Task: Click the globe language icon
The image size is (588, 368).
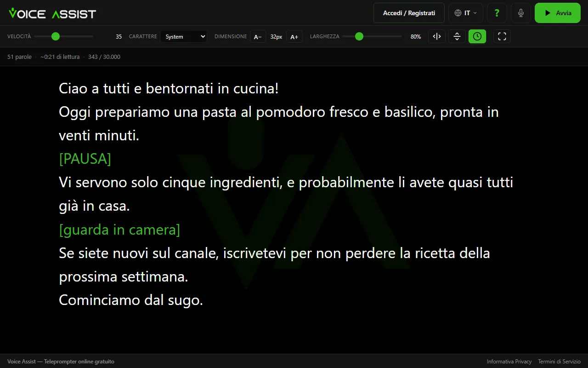Action: (x=458, y=13)
